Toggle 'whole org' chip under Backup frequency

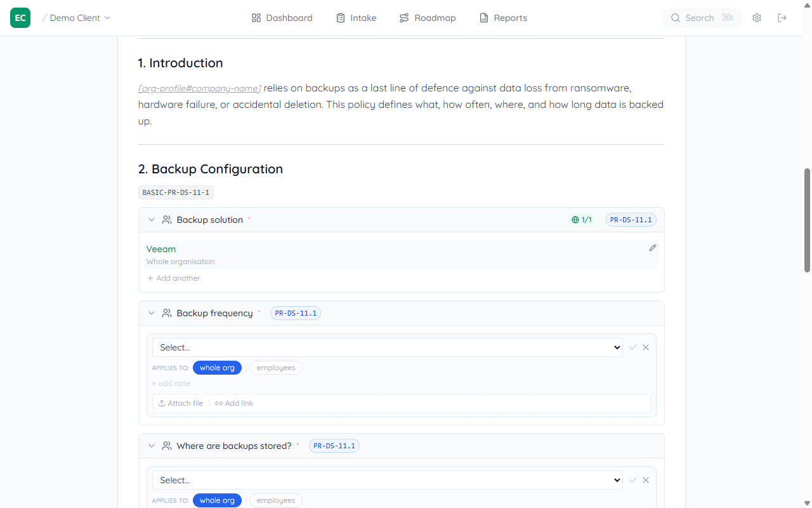217,368
